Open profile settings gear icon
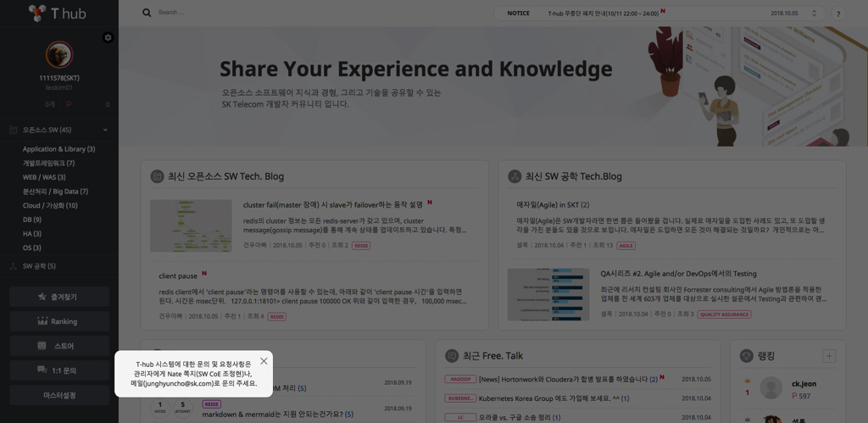Screen dimensions: 868x423 [x=108, y=37]
